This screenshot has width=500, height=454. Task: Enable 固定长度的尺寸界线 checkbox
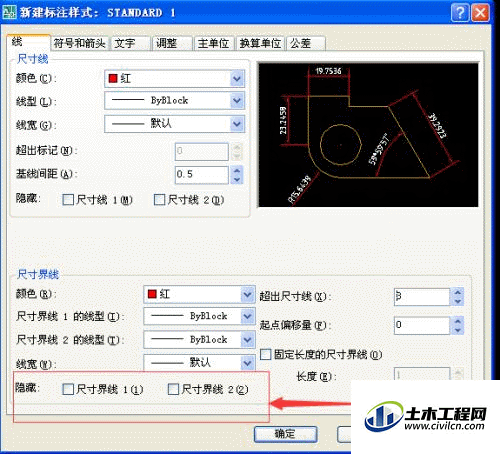click(266, 354)
